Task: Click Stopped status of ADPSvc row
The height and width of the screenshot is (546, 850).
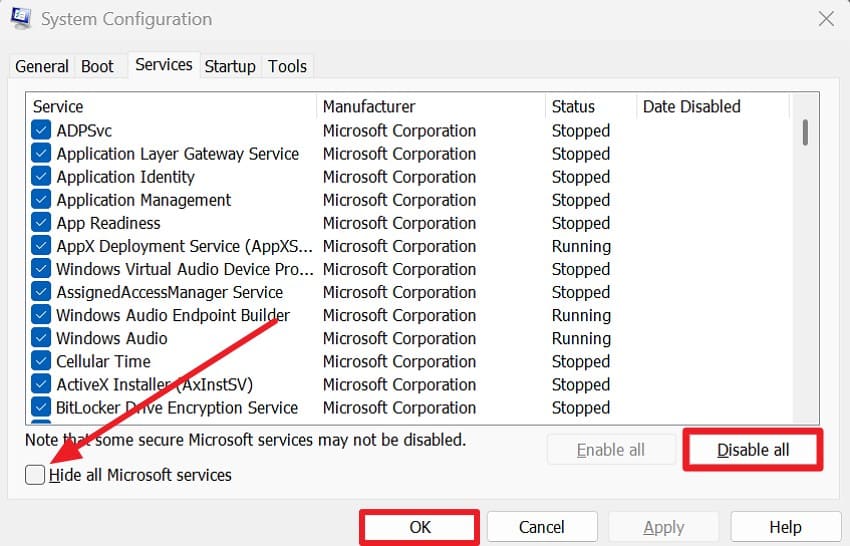Action: point(581,131)
